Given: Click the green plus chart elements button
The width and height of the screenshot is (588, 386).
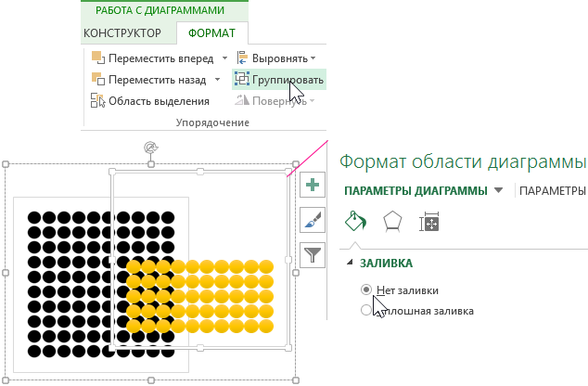Looking at the screenshot, I should coord(313,185).
